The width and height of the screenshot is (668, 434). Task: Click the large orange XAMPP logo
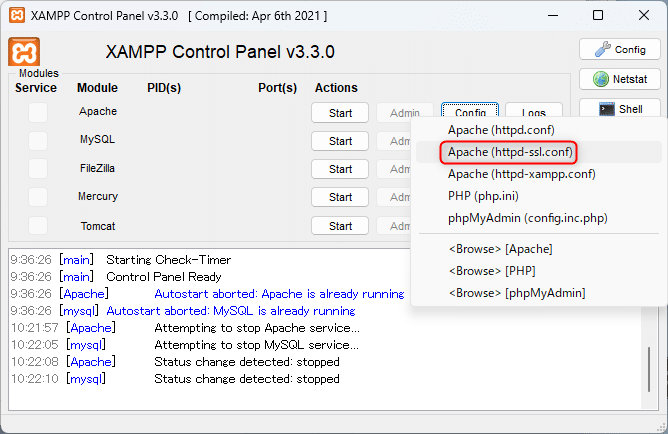tap(24, 52)
